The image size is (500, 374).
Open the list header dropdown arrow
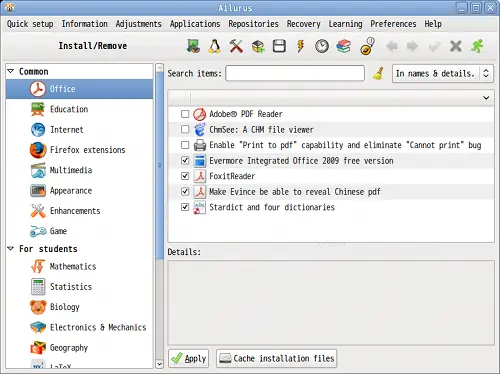coord(486,98)
